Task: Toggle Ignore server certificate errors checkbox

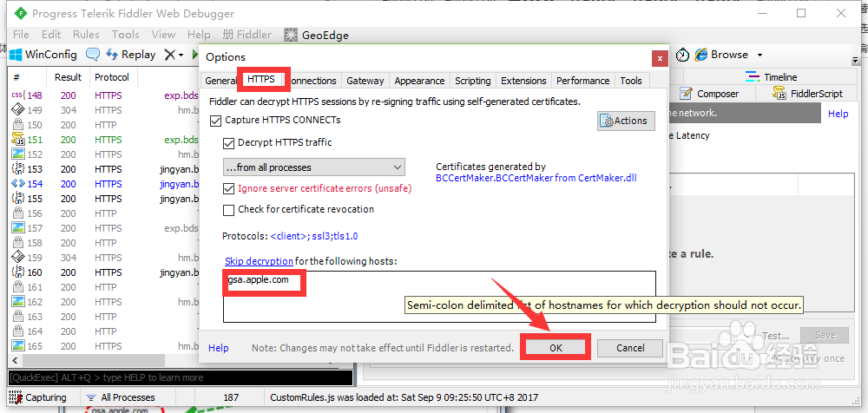Action: tap(228, 188)
